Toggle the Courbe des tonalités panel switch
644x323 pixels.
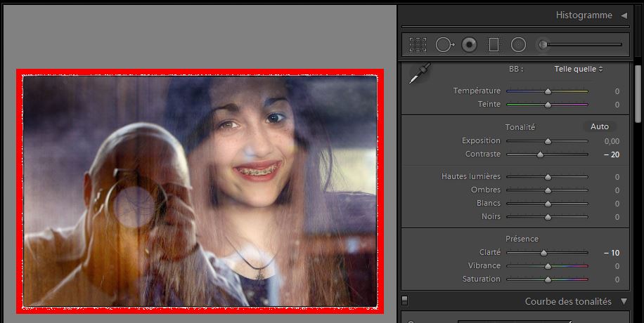click(405, 301)
